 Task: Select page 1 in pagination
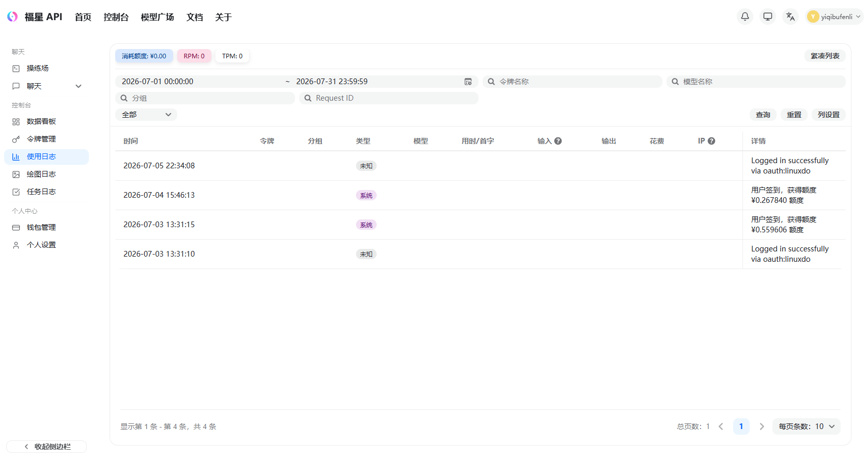click(741, 426)
